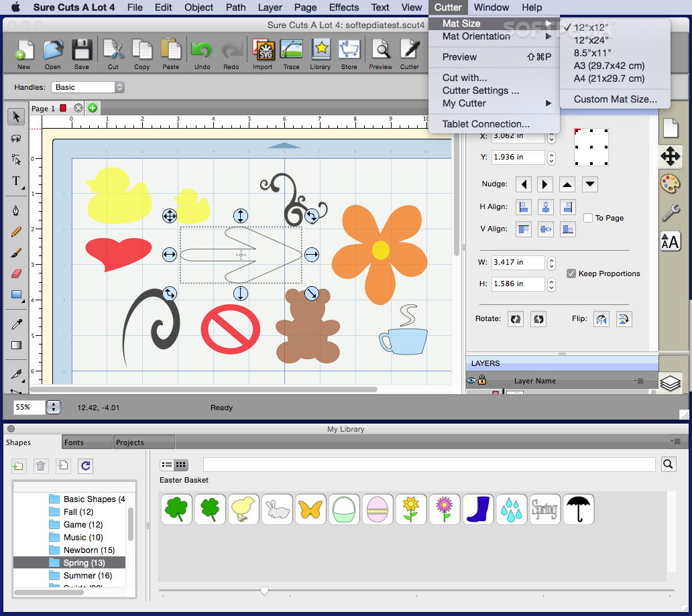Image resolution: width=692 pixels, height=616 pixels.
Task: Open the Path menu
Action: (235, 7)
